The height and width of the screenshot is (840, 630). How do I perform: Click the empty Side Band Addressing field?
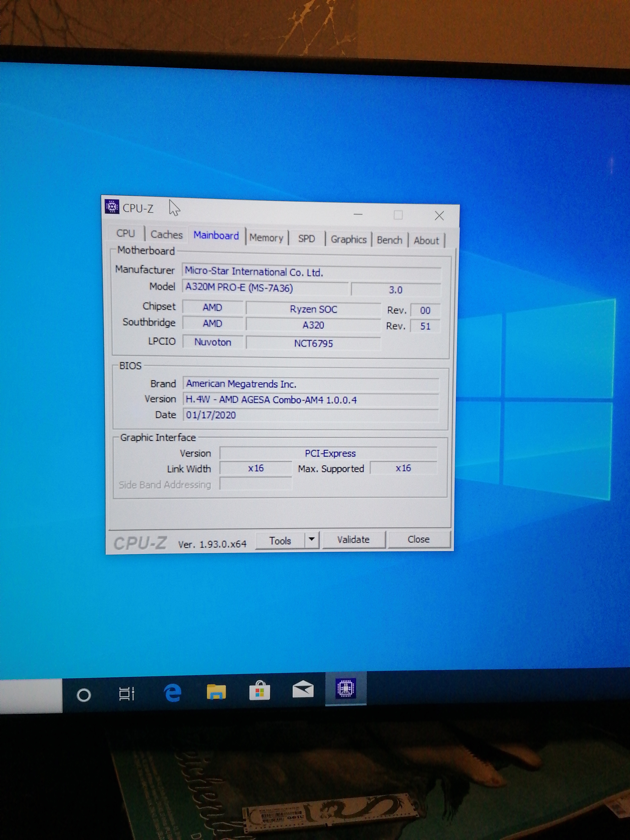[x=256, y=484]
